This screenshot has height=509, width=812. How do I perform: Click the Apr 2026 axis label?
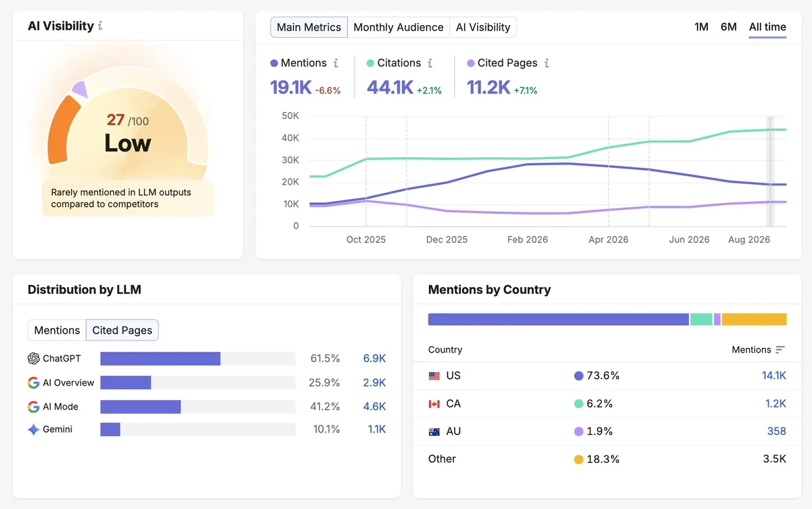pyautogui.click(x=608, y=240)
